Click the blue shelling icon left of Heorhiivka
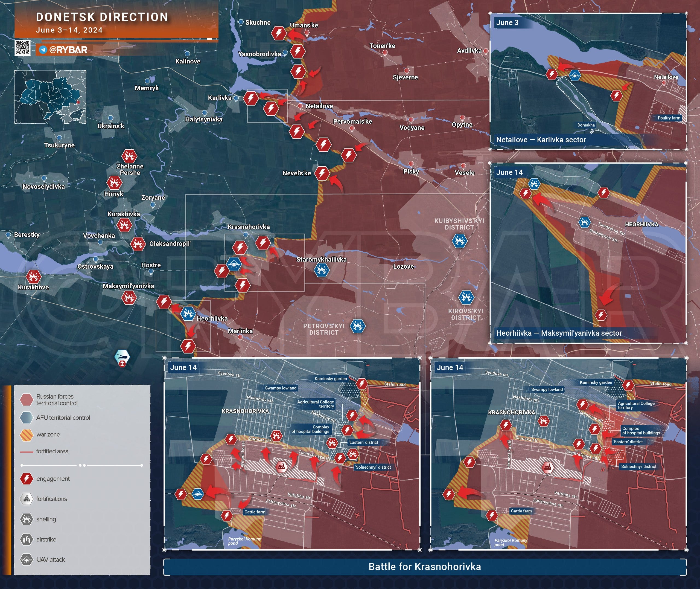Screen dimensions: 700x589 coord(188,314)
